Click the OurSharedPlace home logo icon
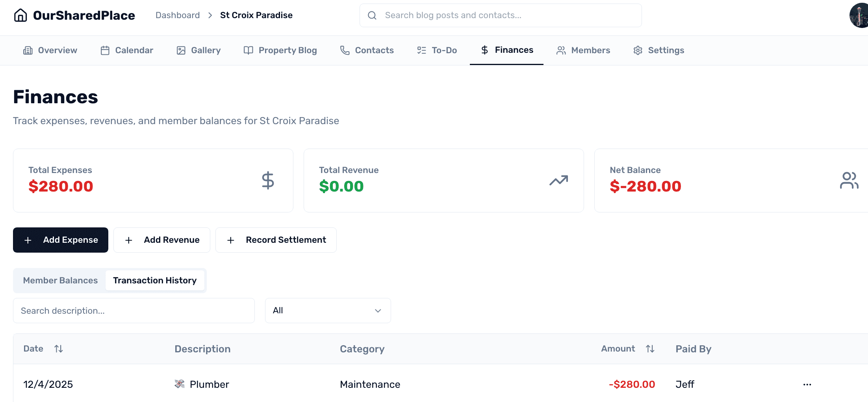Screen dimensions: 868x402 [20, 15]
